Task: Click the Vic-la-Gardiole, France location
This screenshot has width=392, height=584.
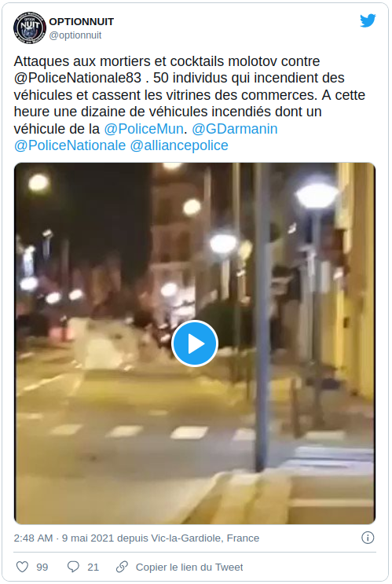Action: click(205, 538)
